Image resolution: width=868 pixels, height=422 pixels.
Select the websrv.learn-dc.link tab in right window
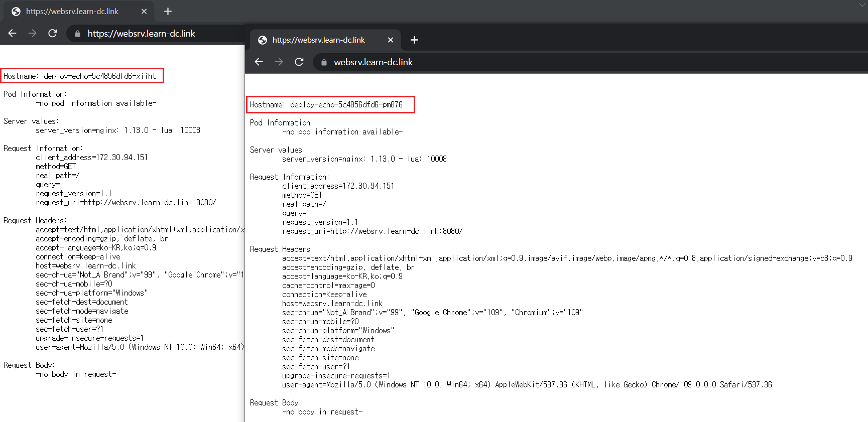tap(318, 40)
